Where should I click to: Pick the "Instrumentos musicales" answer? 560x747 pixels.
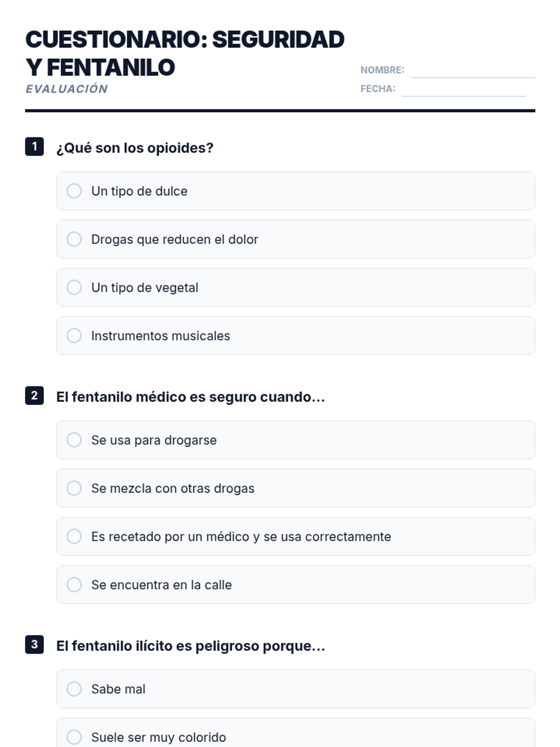pyautogui.click(x=74, y=336)
